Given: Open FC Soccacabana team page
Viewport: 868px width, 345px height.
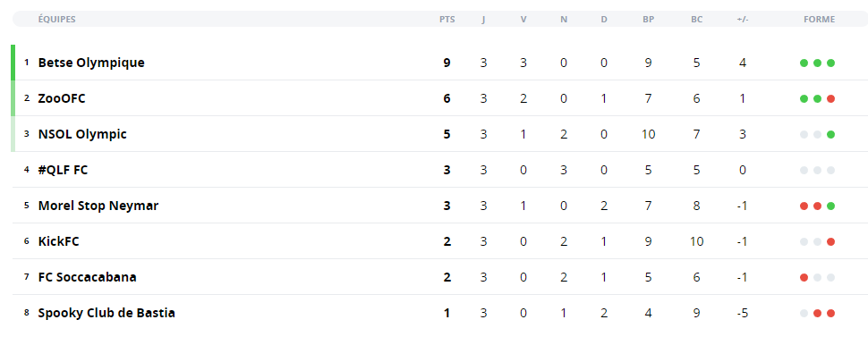Looking at the screenshot, I should 87,277.
